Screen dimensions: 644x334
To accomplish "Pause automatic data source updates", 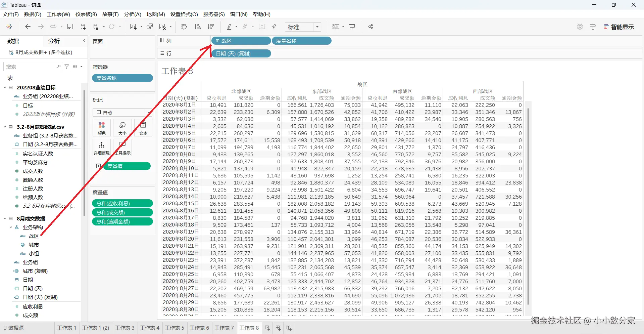I will point(96,27).
